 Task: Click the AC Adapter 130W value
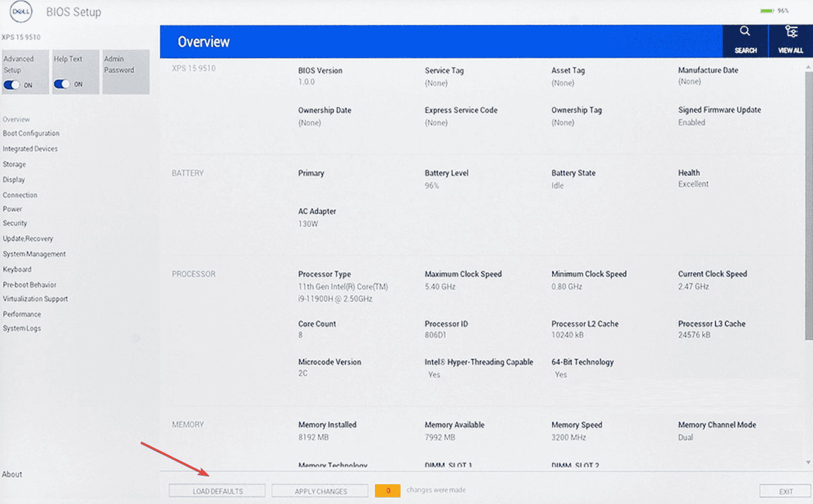click(x=308, y=224)
